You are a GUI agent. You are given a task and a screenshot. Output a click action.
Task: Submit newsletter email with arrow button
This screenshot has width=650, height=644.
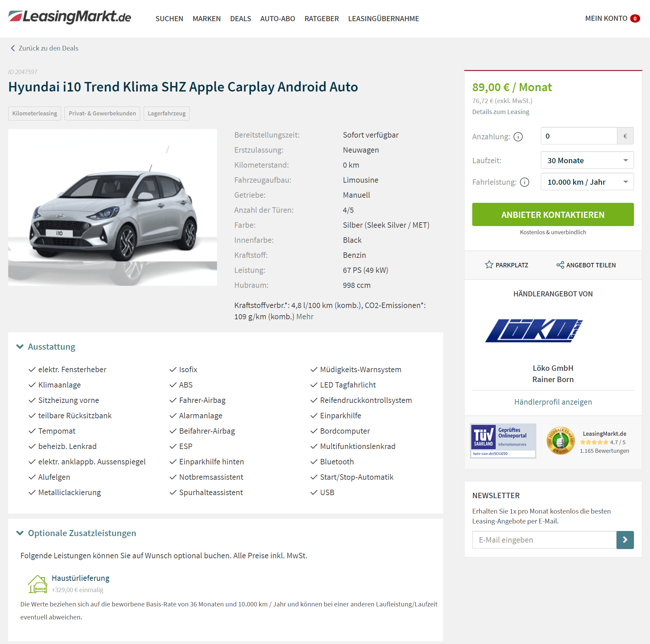click(625, 540)
